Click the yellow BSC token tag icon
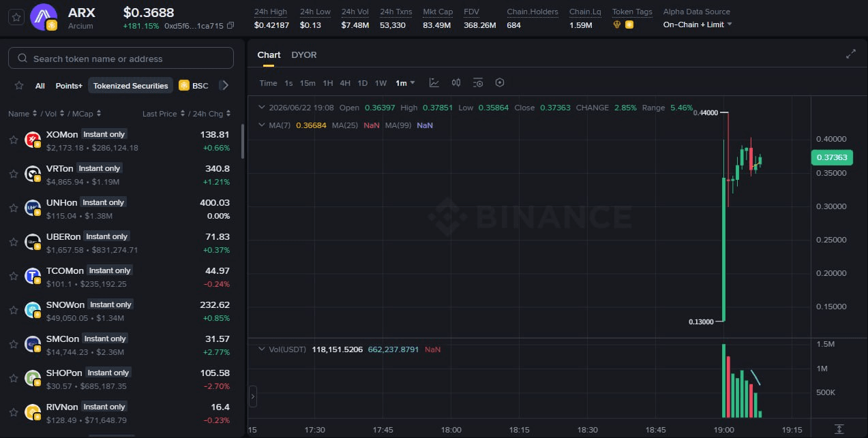The height and width of the screenshot is (438, 868). click(629, 25)
